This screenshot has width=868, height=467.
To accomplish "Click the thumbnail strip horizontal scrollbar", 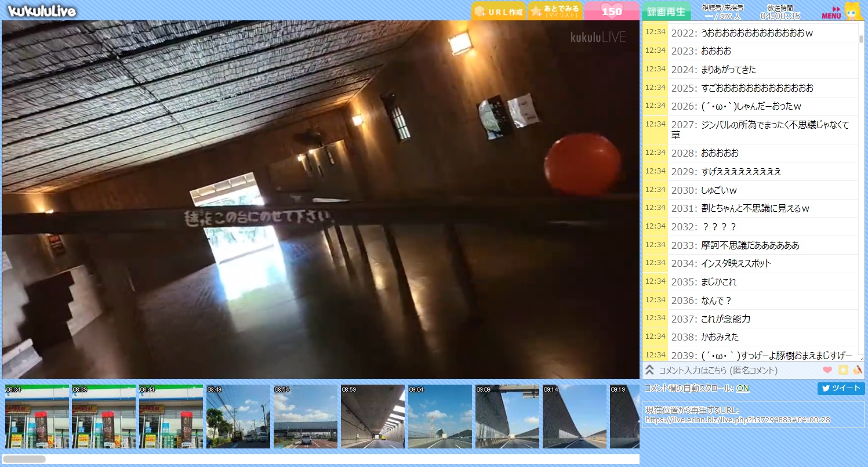I will (x=24, y=459).
